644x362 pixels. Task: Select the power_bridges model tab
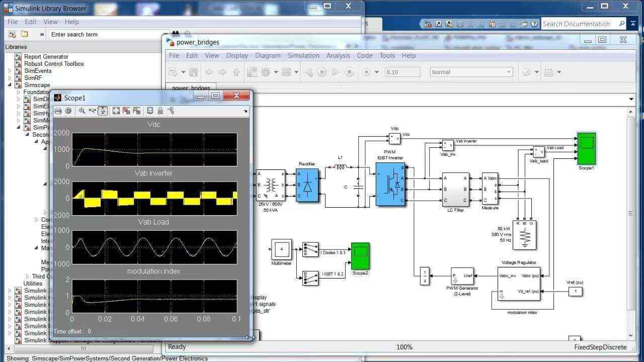191,87
